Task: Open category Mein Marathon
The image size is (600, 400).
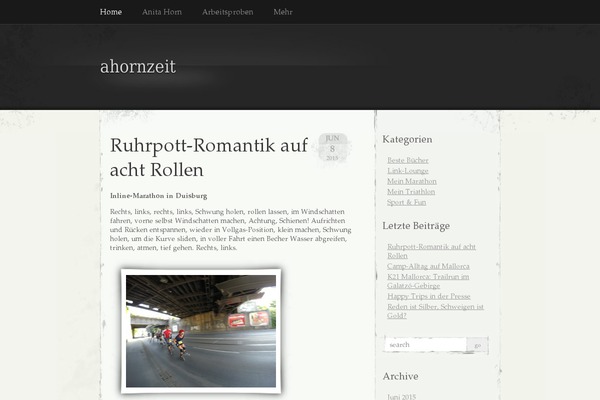Action: pos(412,181)
